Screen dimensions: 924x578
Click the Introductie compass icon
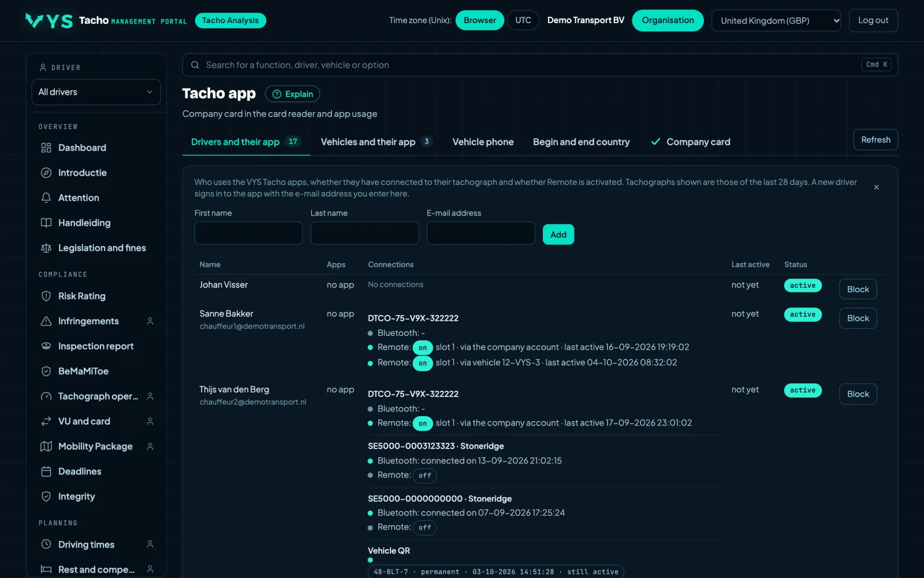(46, 173)
